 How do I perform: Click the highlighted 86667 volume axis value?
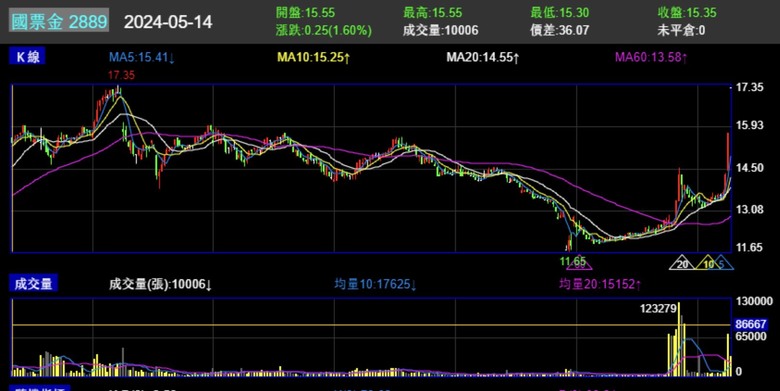(x=751, y=324)
